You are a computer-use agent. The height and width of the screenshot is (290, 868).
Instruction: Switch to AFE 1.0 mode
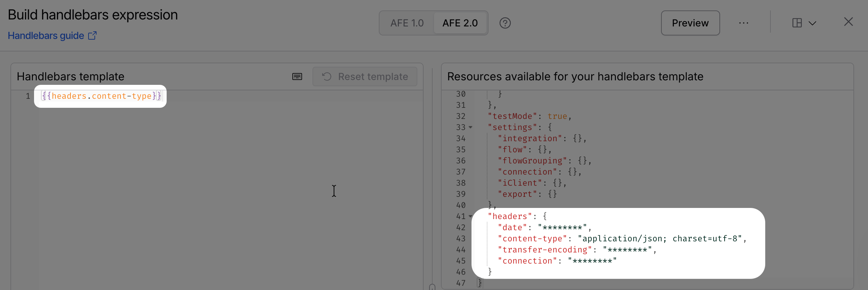[407, 23]
